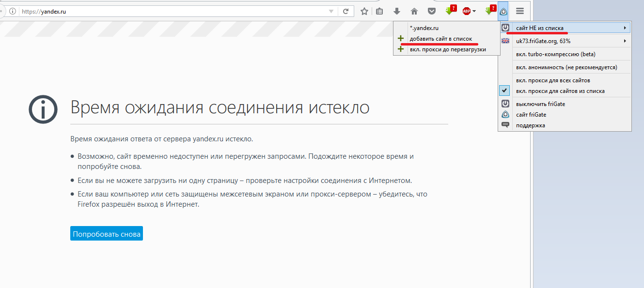The width and height of the screenshot is (644, 288).
Task: Open the ABP dropdown arrow
Action: 474,11
